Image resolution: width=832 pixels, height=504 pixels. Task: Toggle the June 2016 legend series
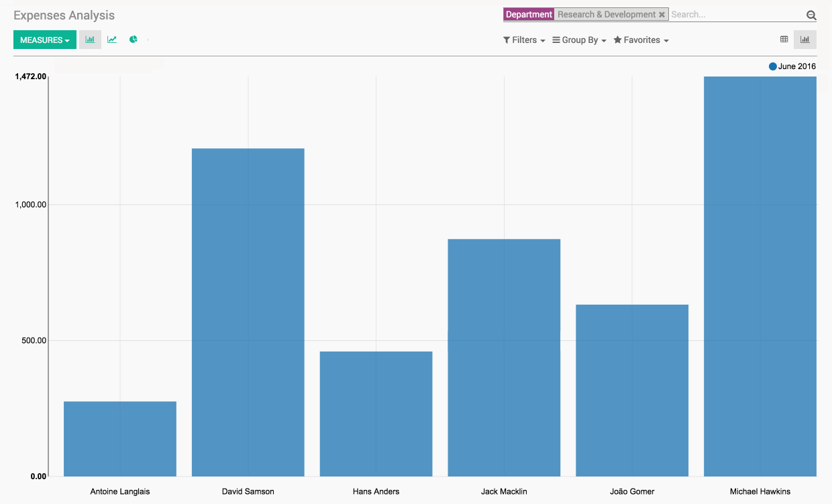(792, 66)
